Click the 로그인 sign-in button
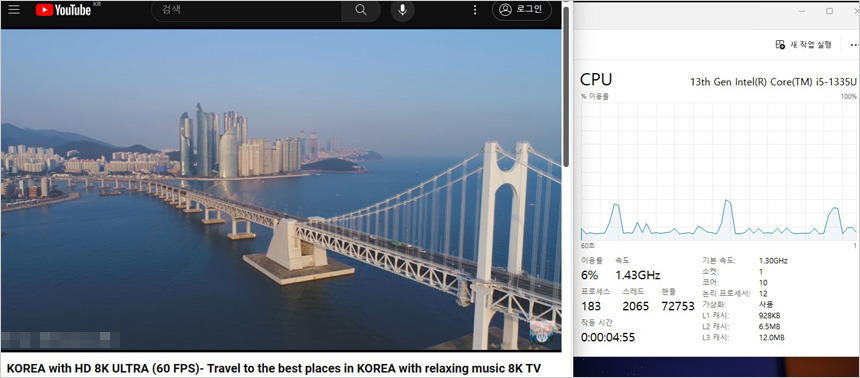The width and height of the screenshot is (860, 378). [522, 10]
